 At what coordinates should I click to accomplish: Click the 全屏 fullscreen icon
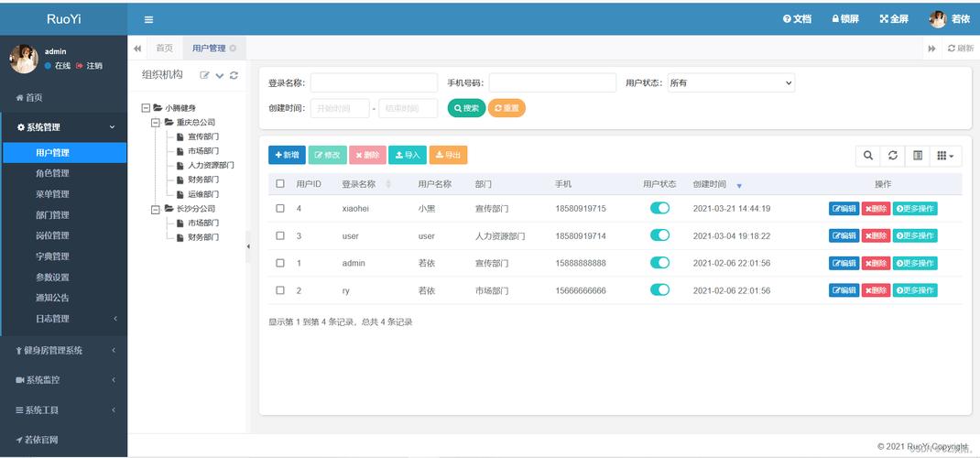point(894,19)
